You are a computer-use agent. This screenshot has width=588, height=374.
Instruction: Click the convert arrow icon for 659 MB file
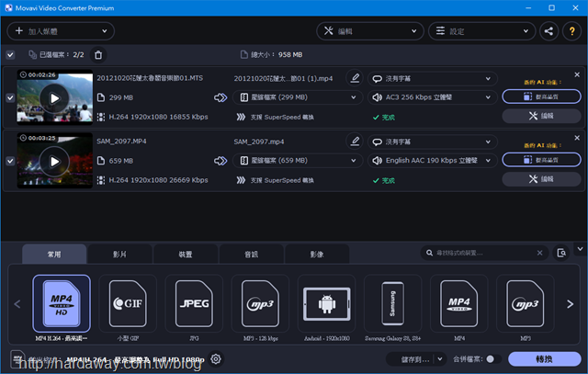pyautogui.click(x=220, y=161)
